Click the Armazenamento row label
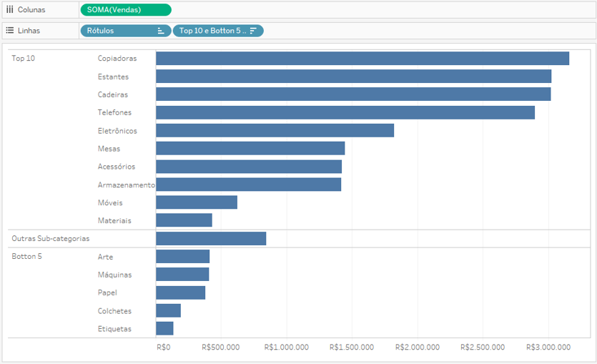The width and height of the screenshot is (597, 364). [127, 185]
